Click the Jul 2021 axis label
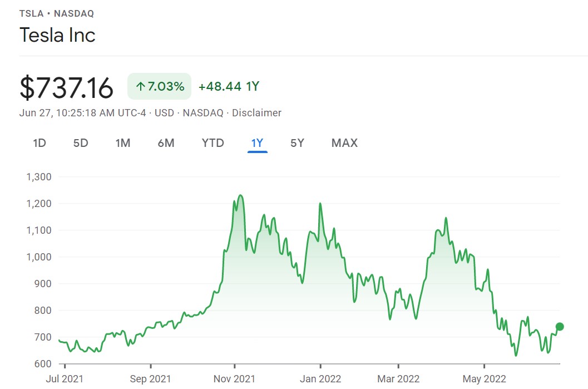Screen dimensions: 588x389 click(x=65, y=379)
